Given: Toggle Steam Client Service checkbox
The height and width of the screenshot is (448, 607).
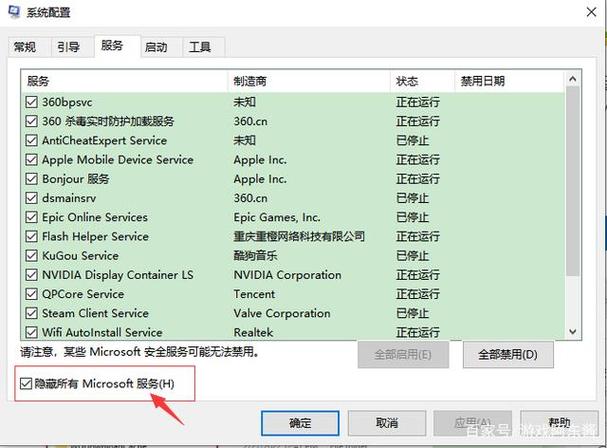Looking at the screenshot, I should pos(31,313).
